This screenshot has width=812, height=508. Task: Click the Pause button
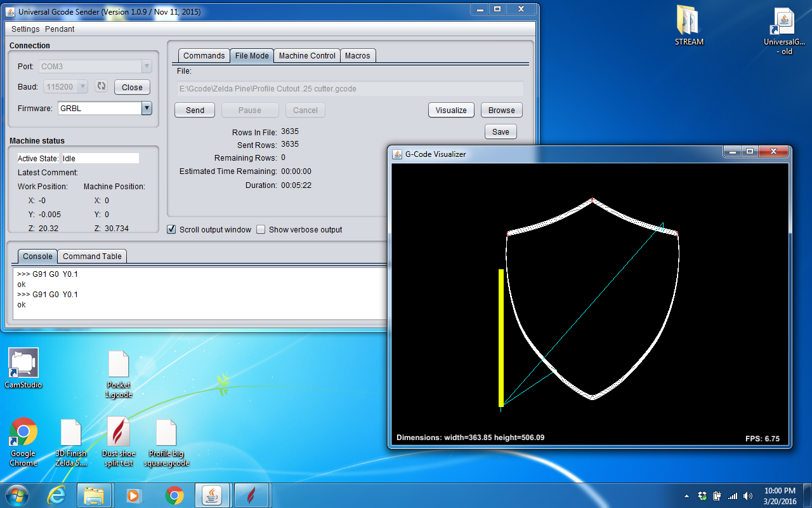[249, 110]
